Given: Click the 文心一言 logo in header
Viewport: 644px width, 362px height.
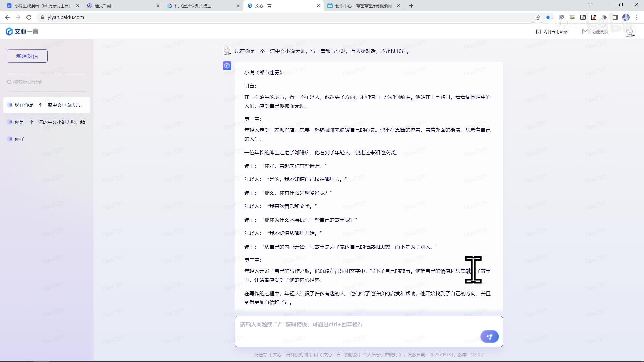Looking at the screenshot, I should pyautogui.click(x=22, y=32).
